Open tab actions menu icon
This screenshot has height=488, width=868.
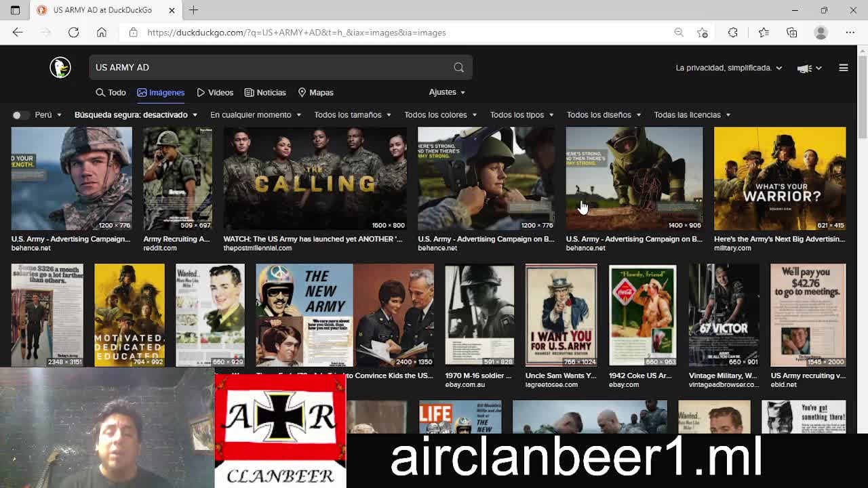point(15,10)
